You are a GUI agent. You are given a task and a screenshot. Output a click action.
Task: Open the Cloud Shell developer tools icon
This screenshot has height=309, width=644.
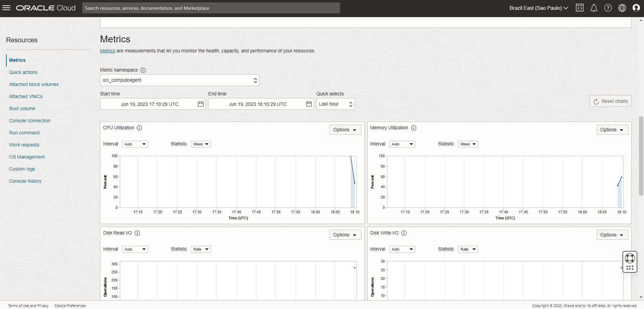coord(580,8)
